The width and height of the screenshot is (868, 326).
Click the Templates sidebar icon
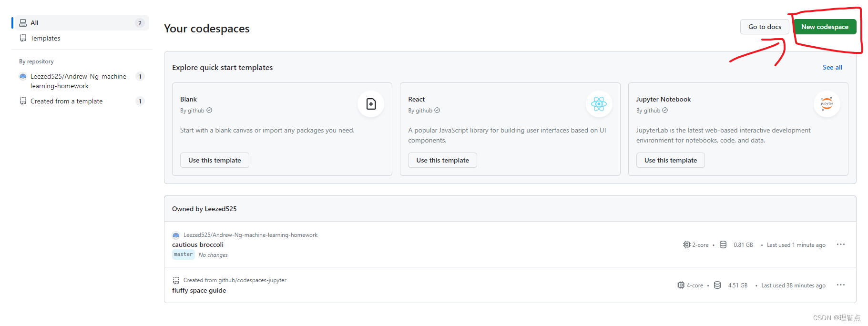click(23, 38)
